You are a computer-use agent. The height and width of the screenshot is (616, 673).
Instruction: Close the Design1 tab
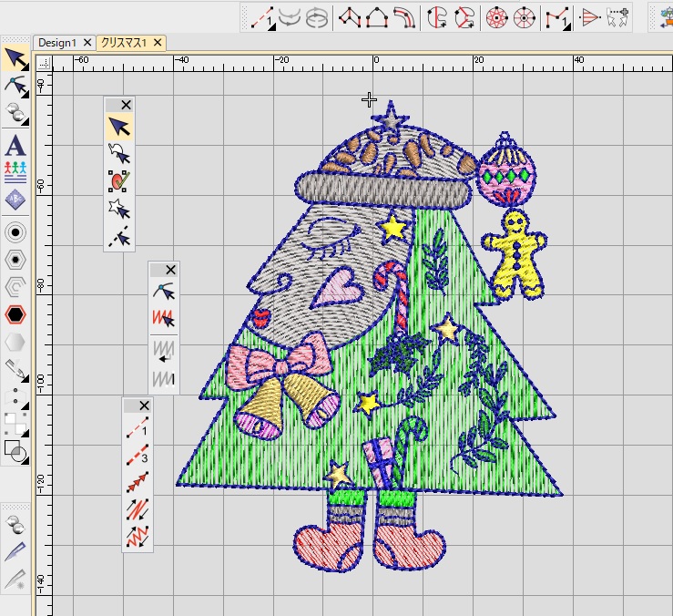coord(87,43)
